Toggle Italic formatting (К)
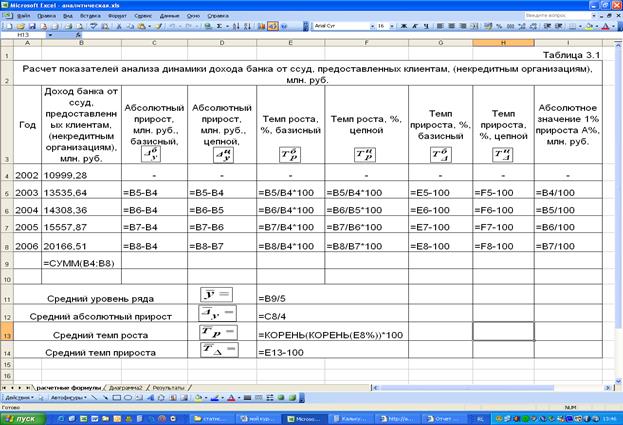This screenshot has height=425, width=623. [415, 26]
